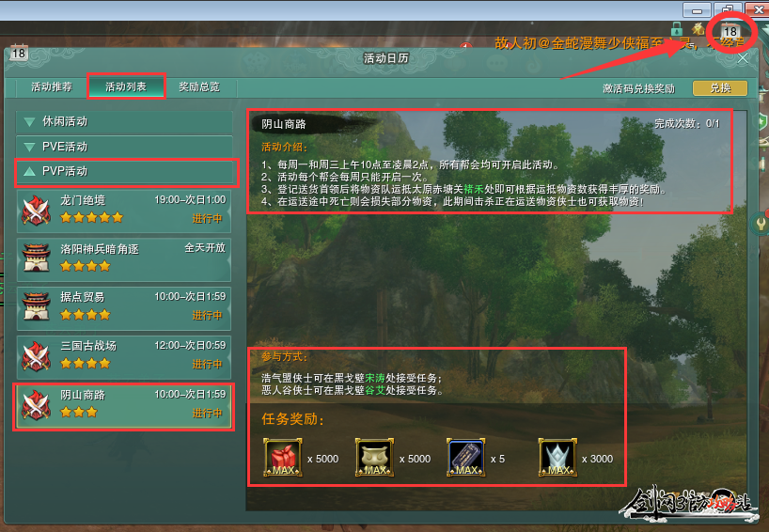Image resolution: width=769 pixels, height=532 pixels.
Task: Minimize the game window
Action: coord(697,10)
